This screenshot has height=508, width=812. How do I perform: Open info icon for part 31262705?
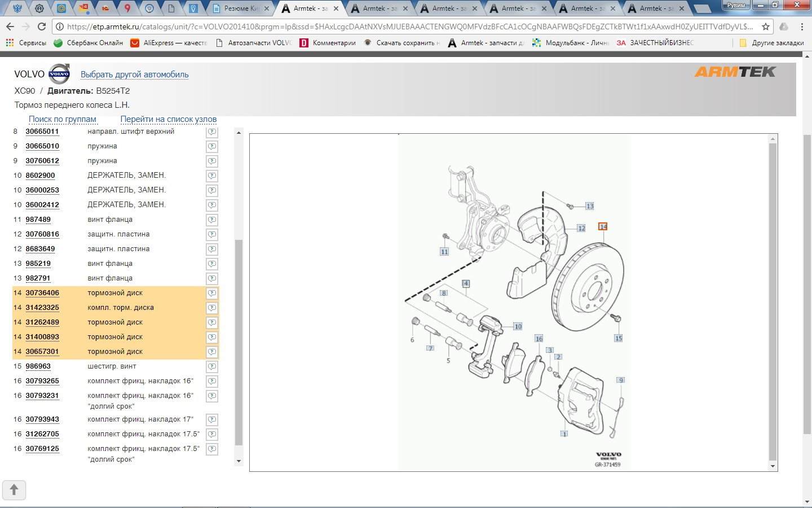[212, 434]
